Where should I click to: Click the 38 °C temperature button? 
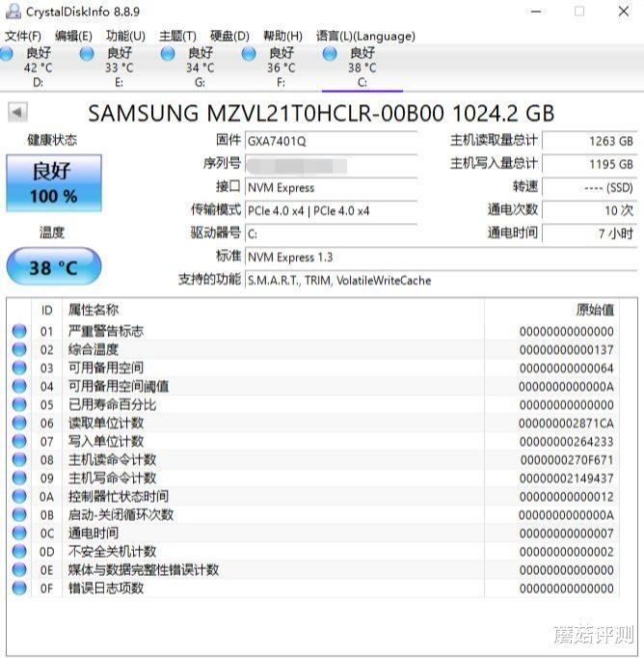(x=54, y=267)
